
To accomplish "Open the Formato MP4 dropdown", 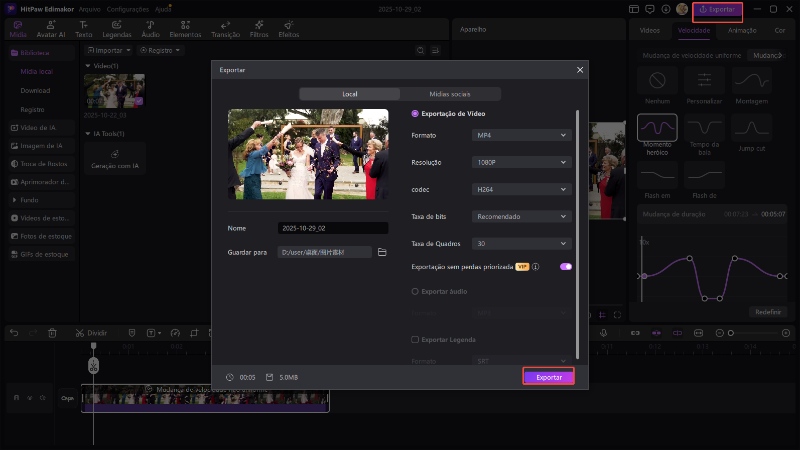I will (521, 135).
